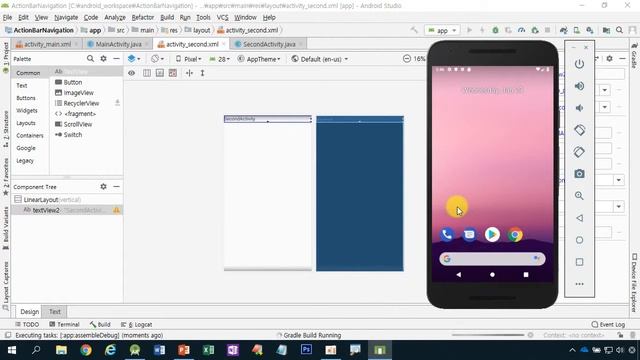The image size is (640, 360).
Task: Rotate emulator right icon
Action: click(x=579, y=152)
